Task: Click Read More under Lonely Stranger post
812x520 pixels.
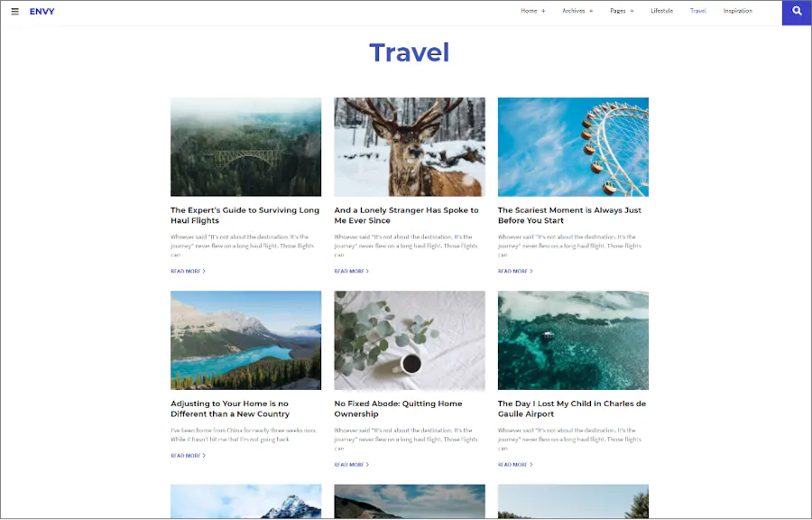Action: [352, 271]
